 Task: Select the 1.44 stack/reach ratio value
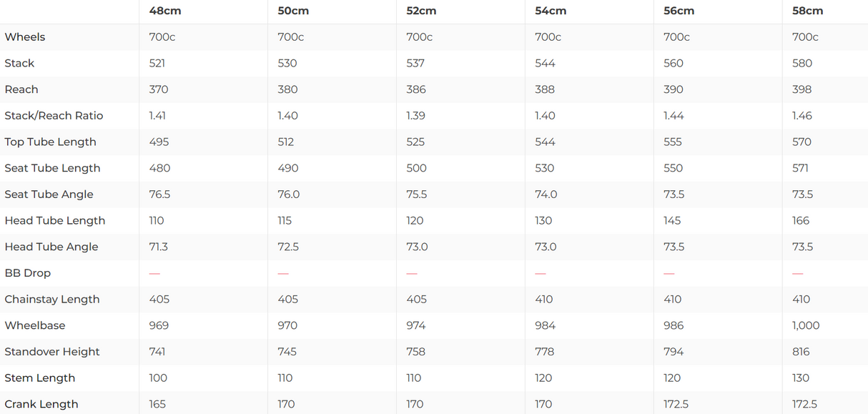tap(673, 116)
